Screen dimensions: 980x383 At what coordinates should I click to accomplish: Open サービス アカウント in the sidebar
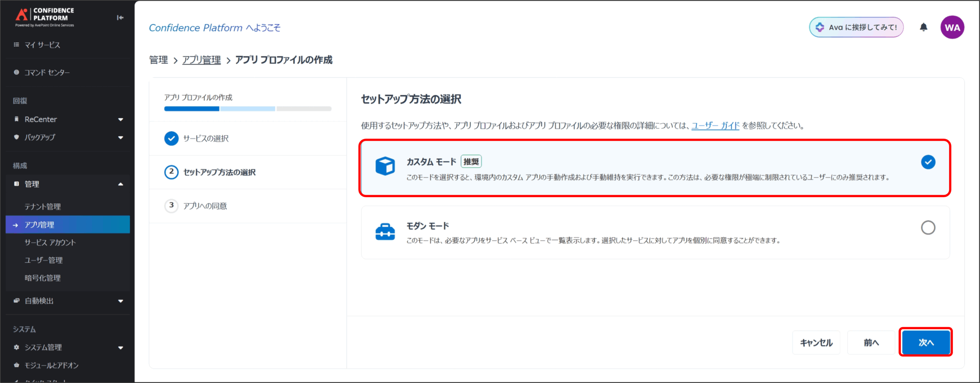[x=50, y=243]
